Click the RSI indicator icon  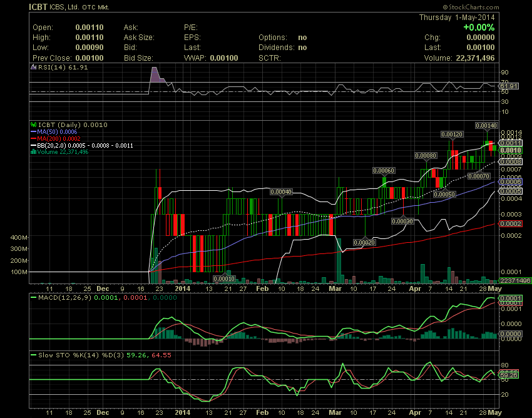(33, 67)
